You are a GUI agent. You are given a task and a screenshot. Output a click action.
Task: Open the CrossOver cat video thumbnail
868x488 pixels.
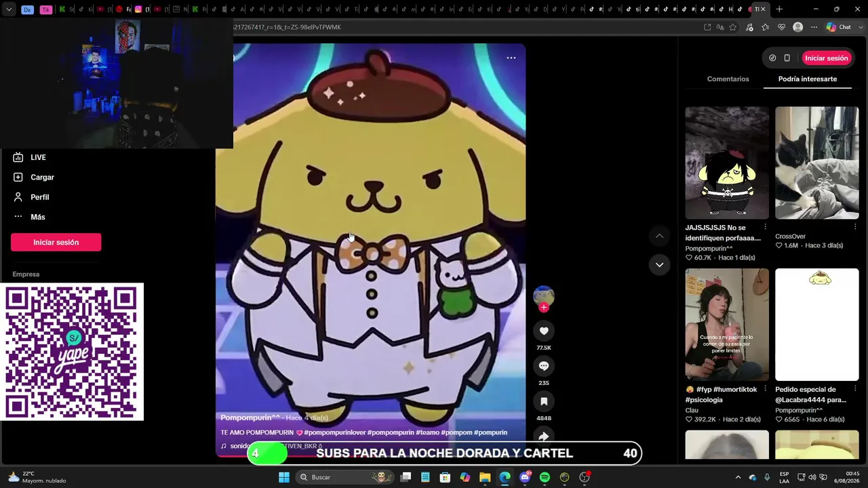[817, 163]
